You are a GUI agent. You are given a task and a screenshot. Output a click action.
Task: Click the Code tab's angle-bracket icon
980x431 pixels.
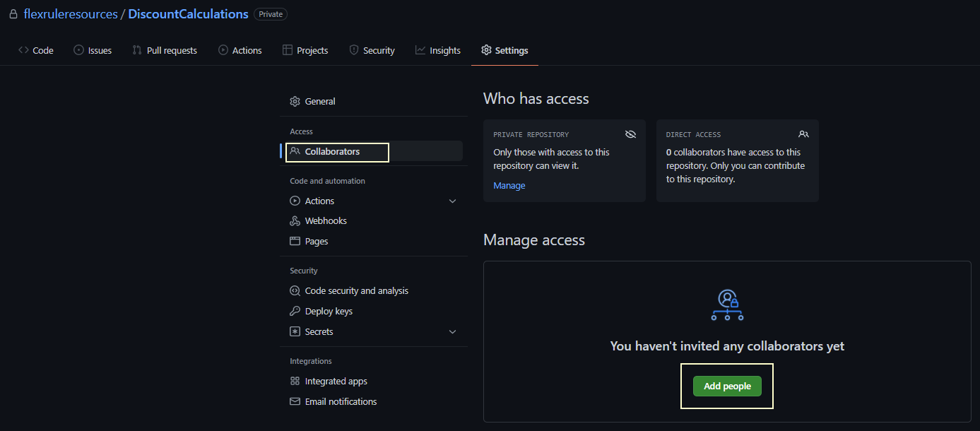click(23, 50)
